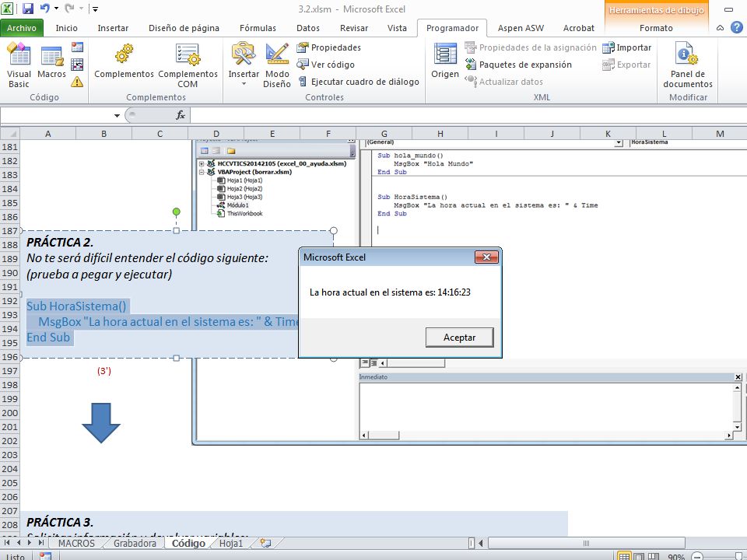This screenshot has width=747, height=560.
Task: Toggle Modo Diseño
Action: 277,65
